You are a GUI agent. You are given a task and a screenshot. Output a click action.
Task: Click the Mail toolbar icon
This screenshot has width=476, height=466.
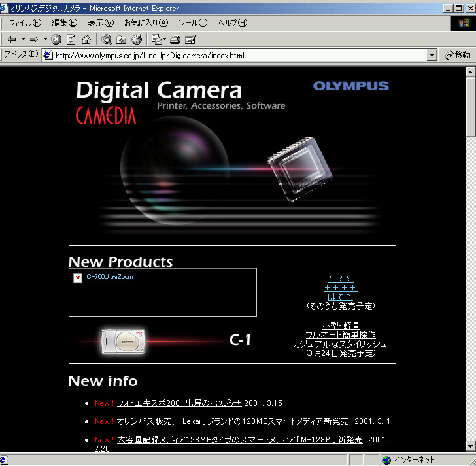157,39
